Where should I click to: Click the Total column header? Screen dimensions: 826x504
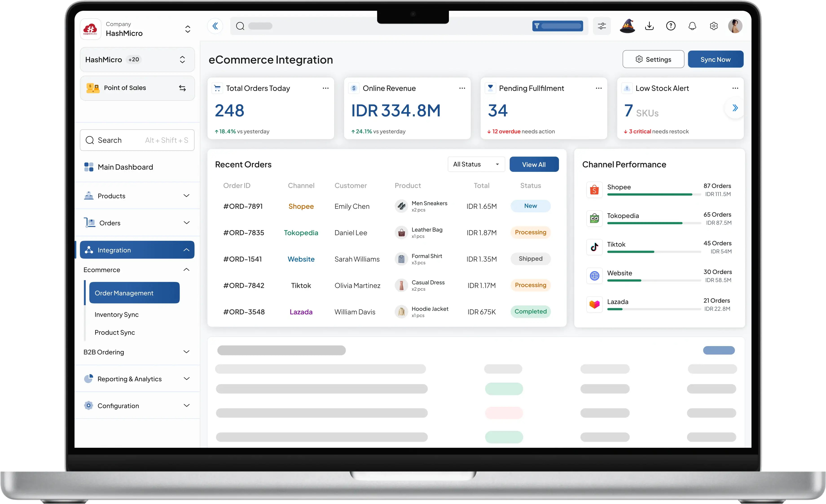point(481,185)
